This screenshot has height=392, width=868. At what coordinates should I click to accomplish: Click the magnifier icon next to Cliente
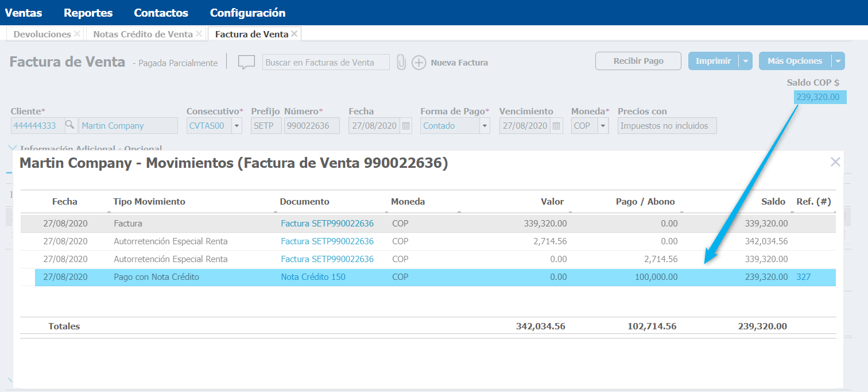69,125
